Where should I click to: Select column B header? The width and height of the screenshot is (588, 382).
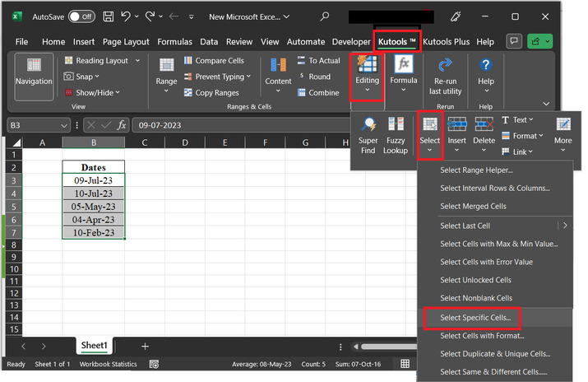(94, 142)
